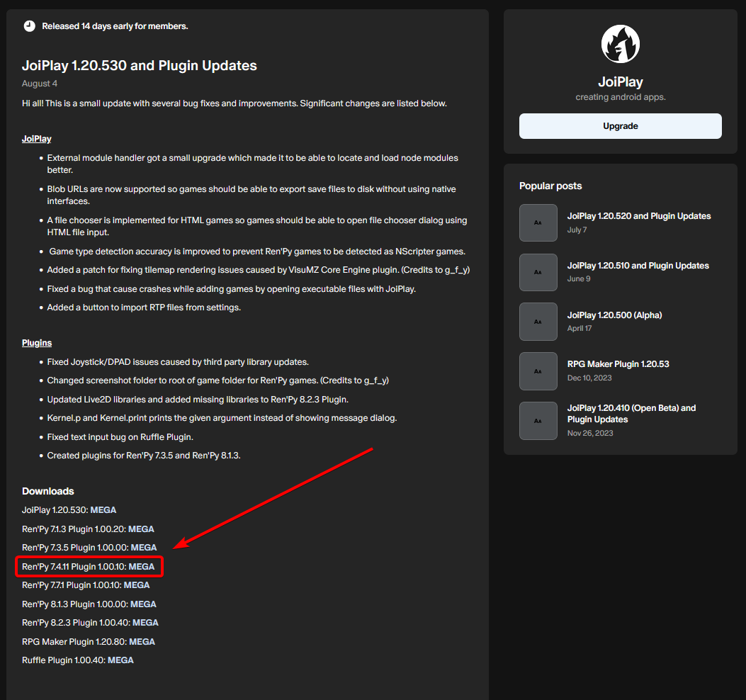
Task: Click bullet about changed screenshot folder for Ren'Py
Action: (218, 380)
